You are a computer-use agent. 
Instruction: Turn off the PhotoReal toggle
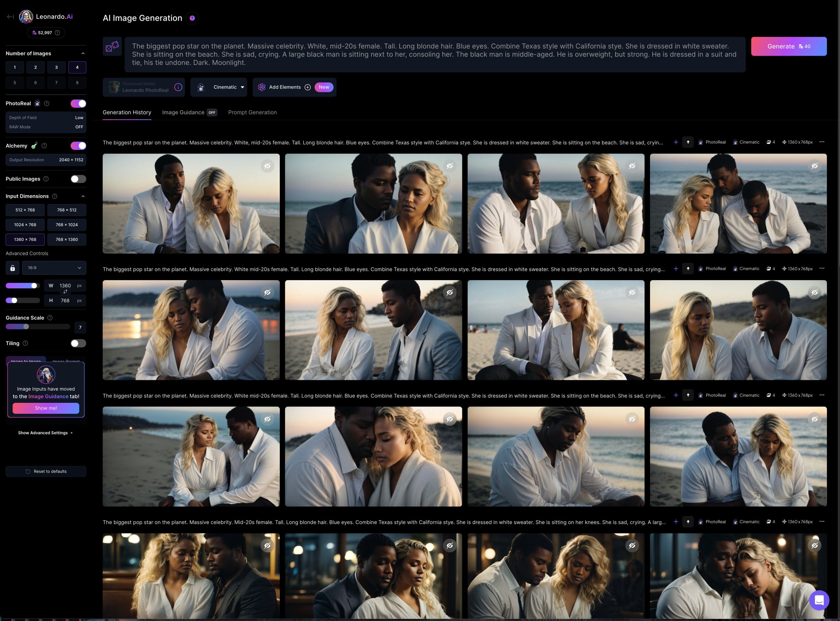click(78, 103)
